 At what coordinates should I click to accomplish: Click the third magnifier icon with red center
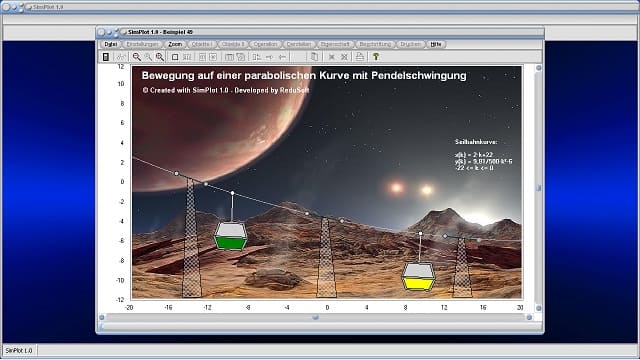tap(160, 57)
